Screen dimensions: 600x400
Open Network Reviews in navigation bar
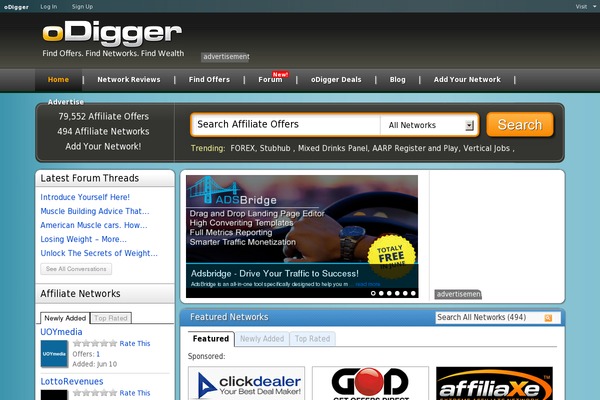click(128, 80)
